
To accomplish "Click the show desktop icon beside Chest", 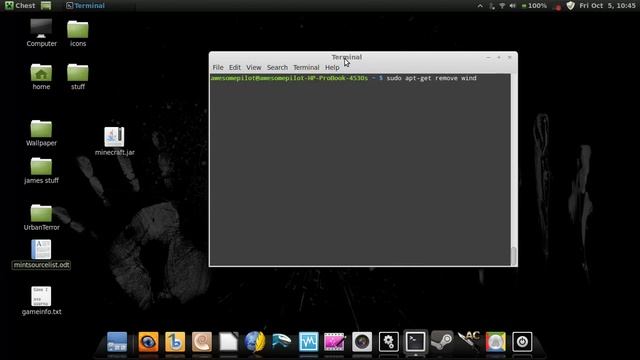I will 46,5.
